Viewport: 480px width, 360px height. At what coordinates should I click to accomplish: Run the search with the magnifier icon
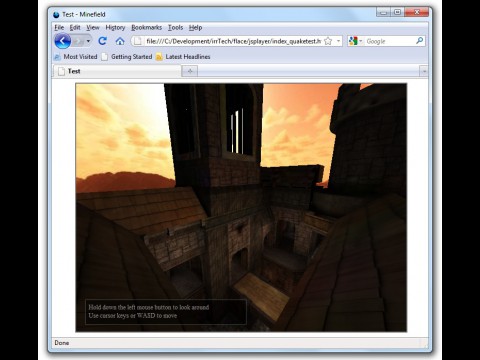click(420, 41)
